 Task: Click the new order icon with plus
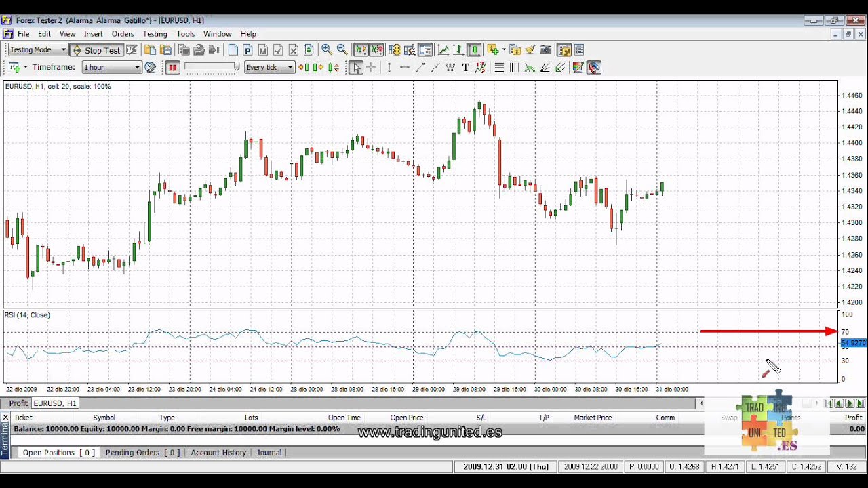click(14, 67)
